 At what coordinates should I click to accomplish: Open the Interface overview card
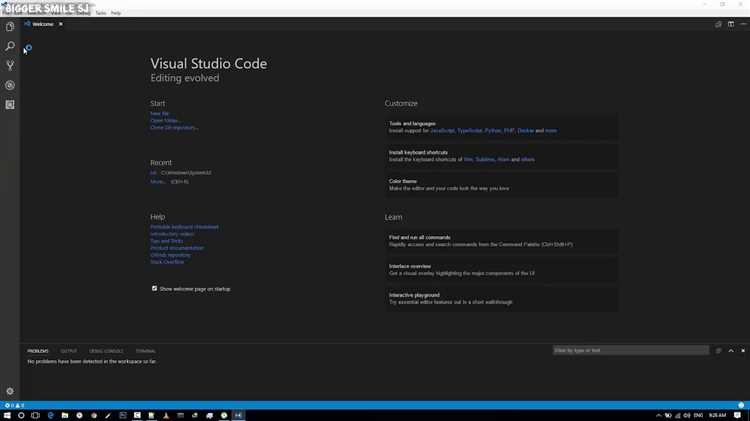pos(501,270)
